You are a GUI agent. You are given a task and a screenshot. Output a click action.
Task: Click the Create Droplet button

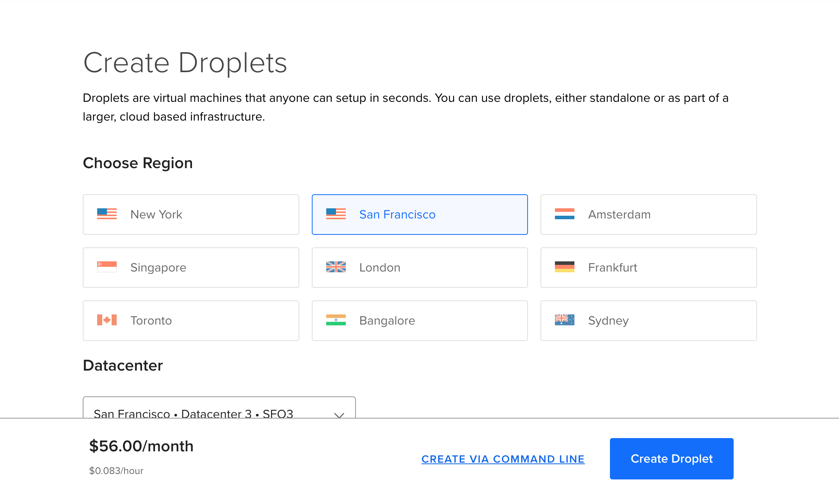point(671,459)
